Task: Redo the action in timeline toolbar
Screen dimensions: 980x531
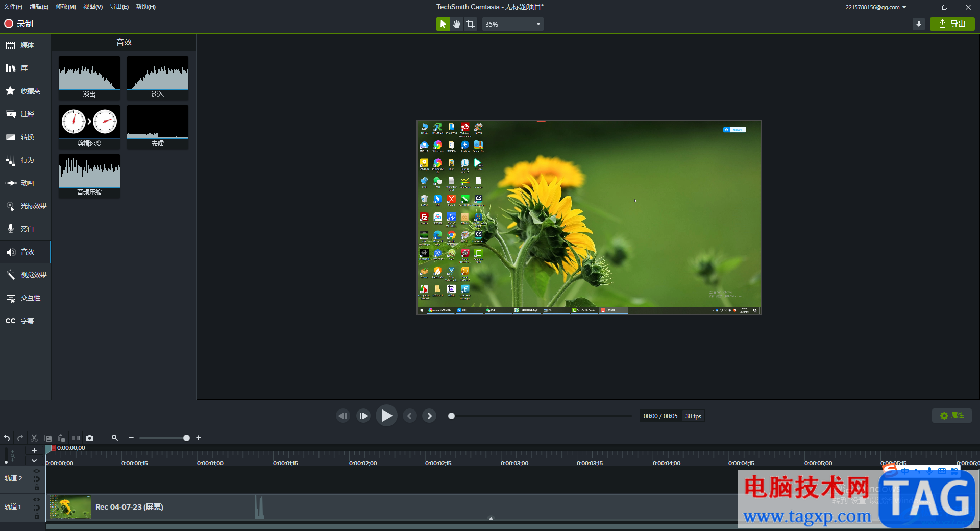Action: tap(20, 438)
